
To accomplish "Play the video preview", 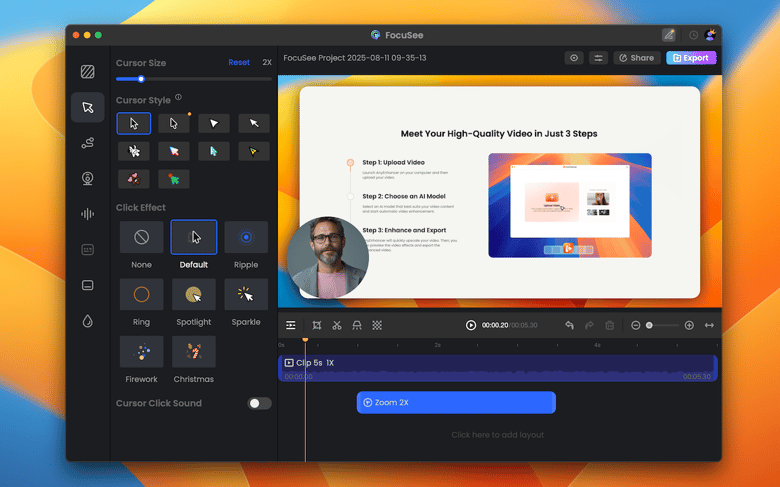I will pyautogui.click(x=471, y=325).
